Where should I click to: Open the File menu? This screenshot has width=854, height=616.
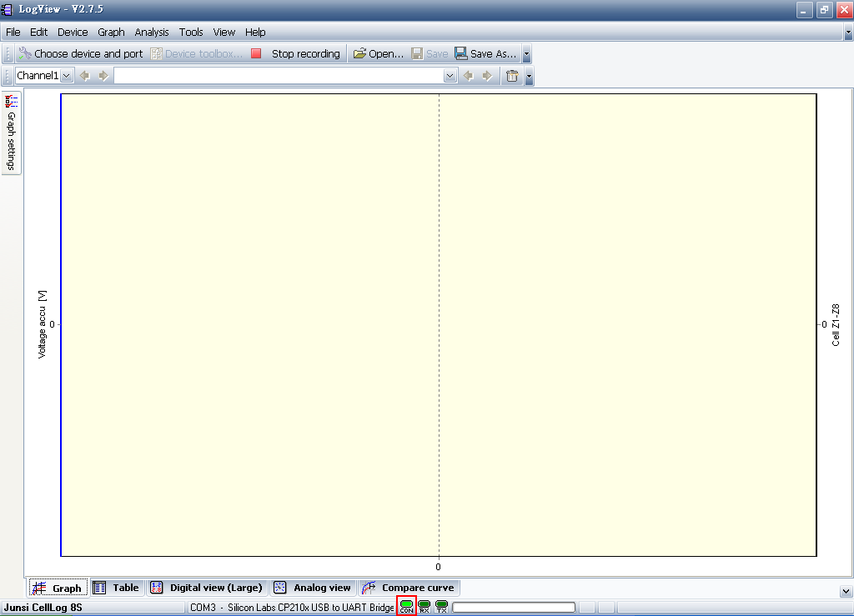(13, 33)
